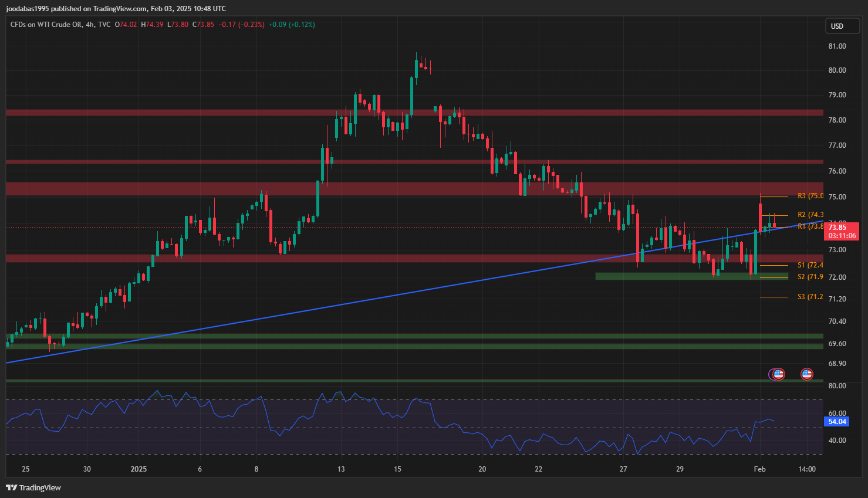Screen dimensions: 868x498
Task: Click 75.00 on the price axis
Action: coord(837,197)
